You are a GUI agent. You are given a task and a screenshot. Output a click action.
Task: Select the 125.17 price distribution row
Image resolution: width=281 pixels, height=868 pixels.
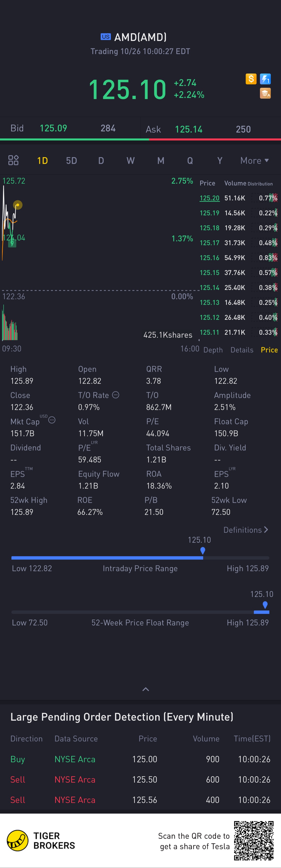click(x=239, y=243)
